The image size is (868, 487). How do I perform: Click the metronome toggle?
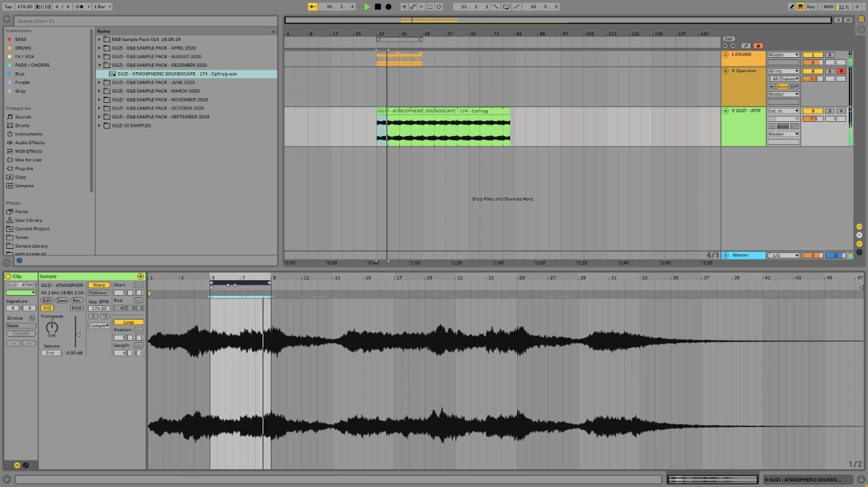point(81,7)
